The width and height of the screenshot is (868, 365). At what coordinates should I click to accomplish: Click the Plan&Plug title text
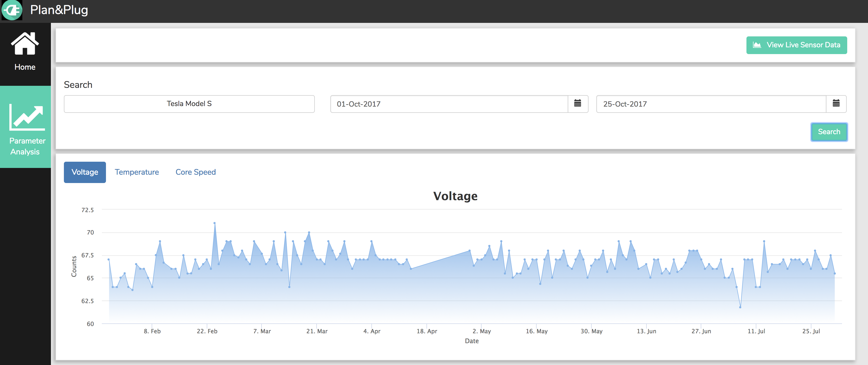pos(59,10)
